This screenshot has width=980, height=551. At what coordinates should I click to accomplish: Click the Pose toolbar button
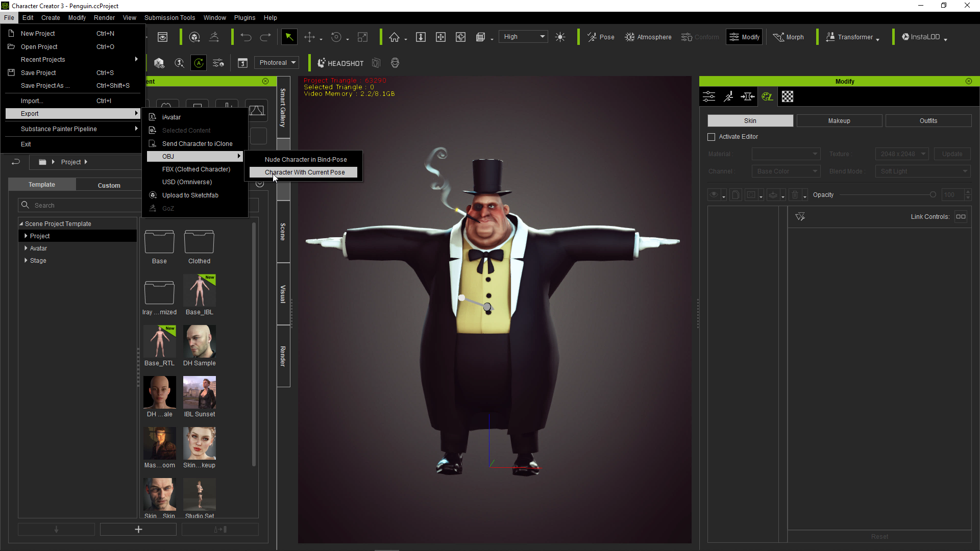point(601,37)
